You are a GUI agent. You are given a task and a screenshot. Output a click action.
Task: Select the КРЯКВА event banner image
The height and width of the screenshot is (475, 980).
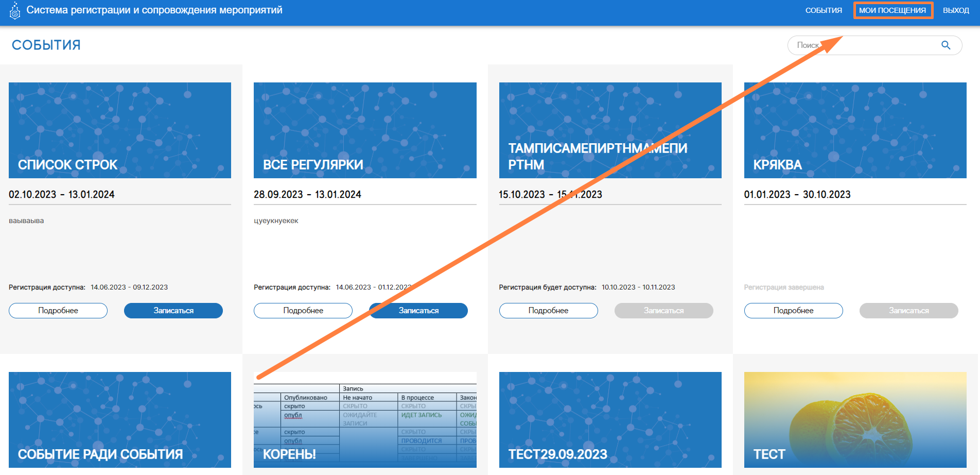855,130
